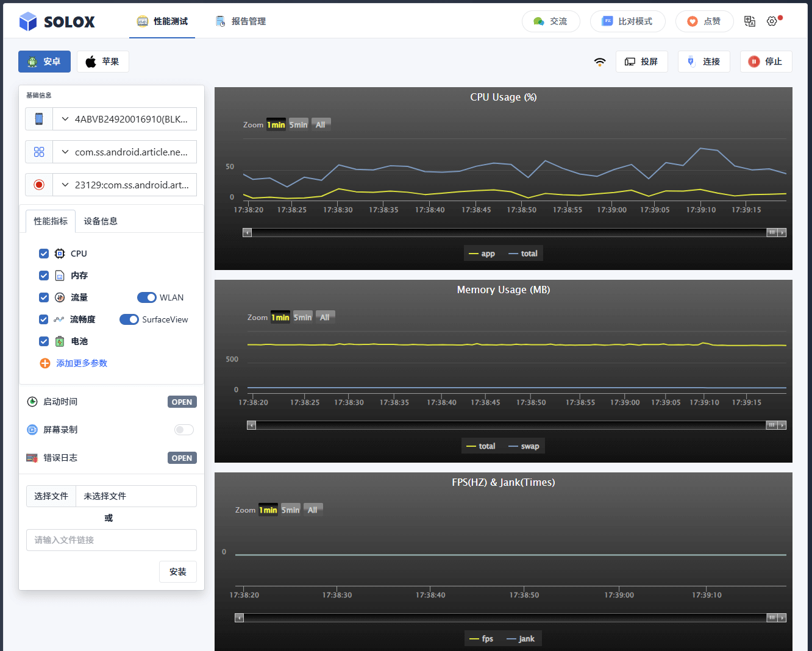Click the WiFi connection status icon
Screen dimensions: 812x651
click(600, 62)
